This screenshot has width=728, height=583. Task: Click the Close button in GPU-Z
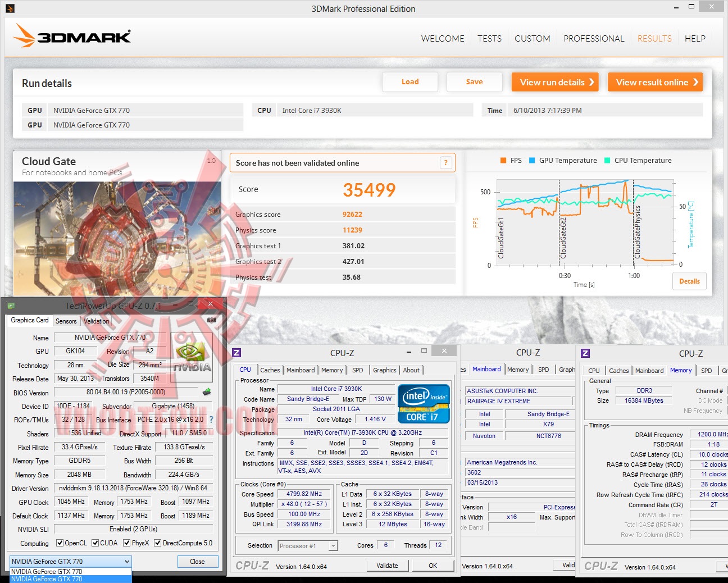197,562
